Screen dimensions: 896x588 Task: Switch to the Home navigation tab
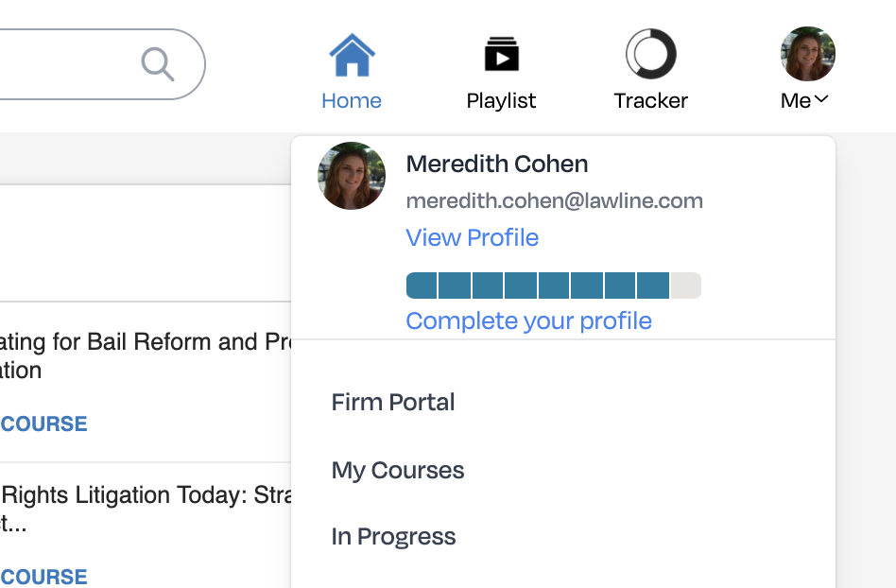point(352,99)
